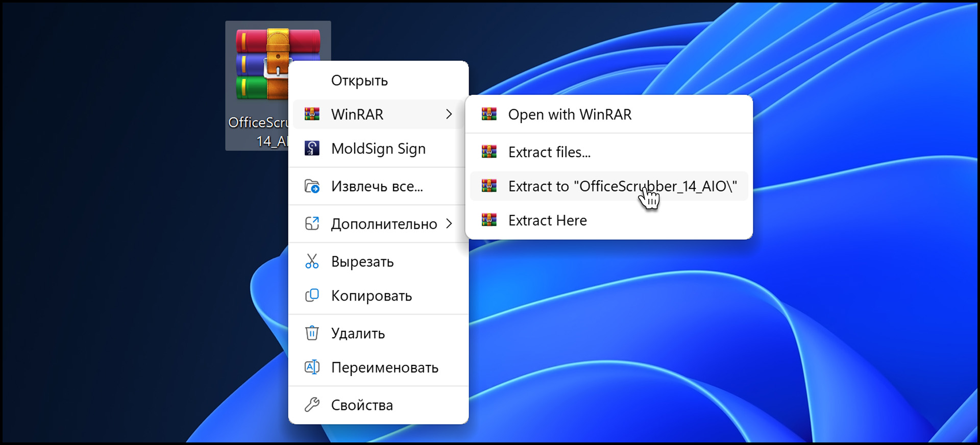Expand the Дополнительно submenu chevron

[x=449, y=224]
